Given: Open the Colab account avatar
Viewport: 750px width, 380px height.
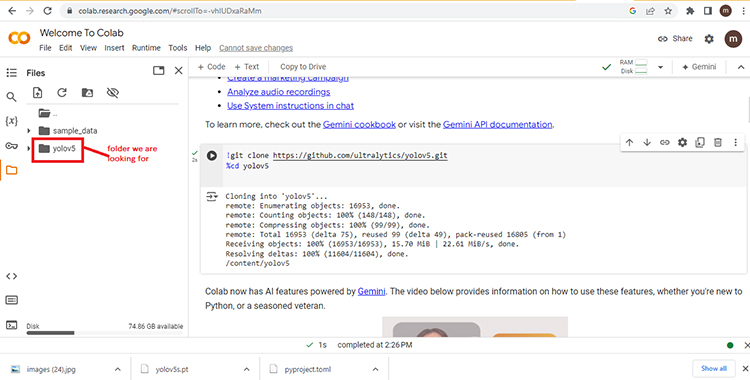Looking at the screenshot, I should (x=733, y=39).
